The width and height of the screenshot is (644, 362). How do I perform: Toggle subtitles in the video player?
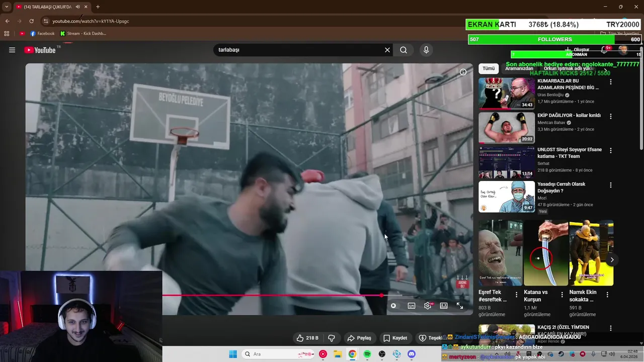(412, 306)
